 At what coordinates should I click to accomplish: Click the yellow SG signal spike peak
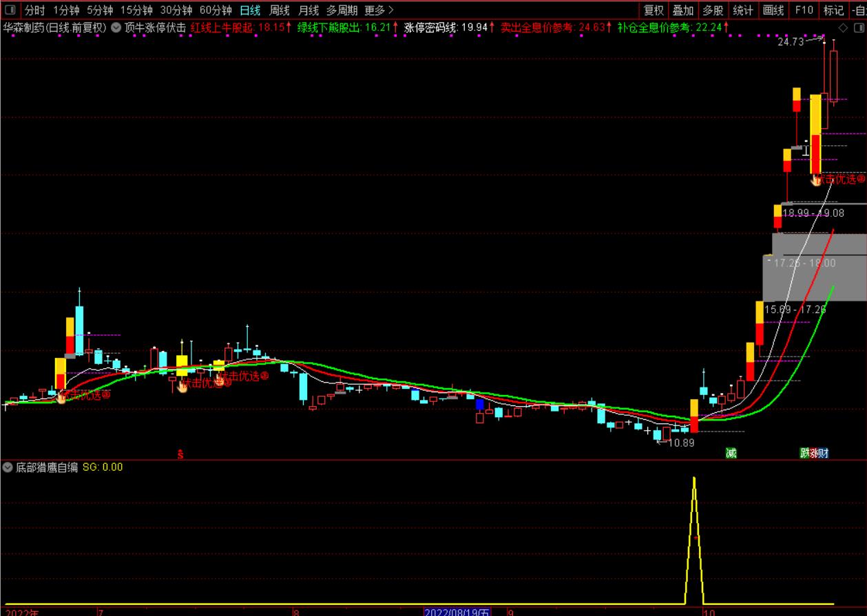[x=694, y=478]
